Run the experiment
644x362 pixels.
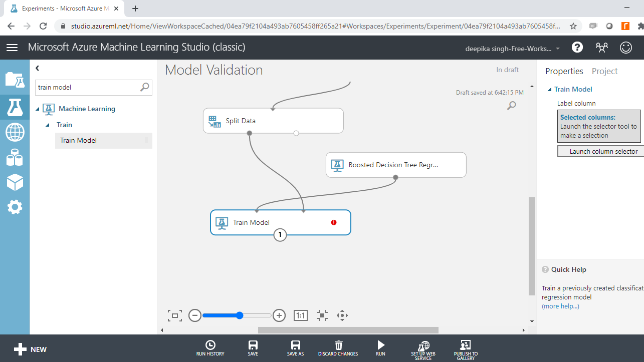tap(381, 348)
